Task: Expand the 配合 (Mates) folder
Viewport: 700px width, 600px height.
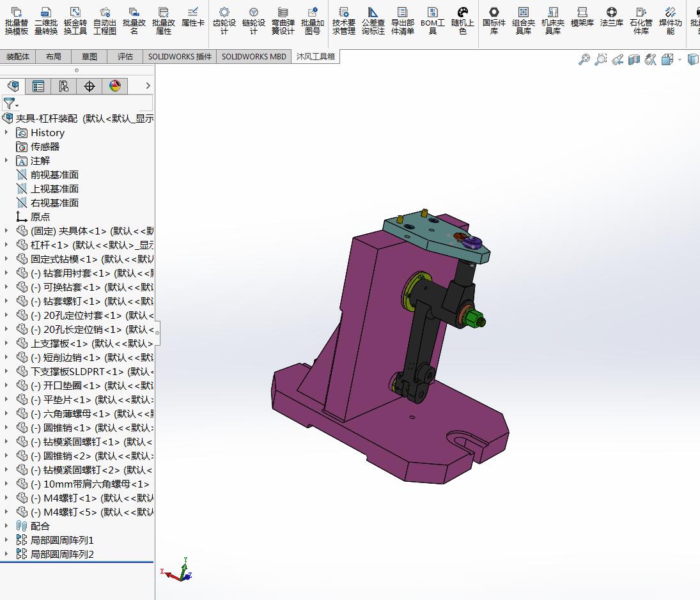Action: tap(6, 526)
